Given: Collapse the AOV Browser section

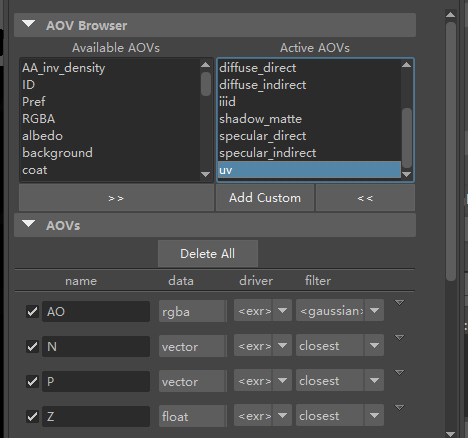Looking at the screenshot, I should [x=28, y=24].
